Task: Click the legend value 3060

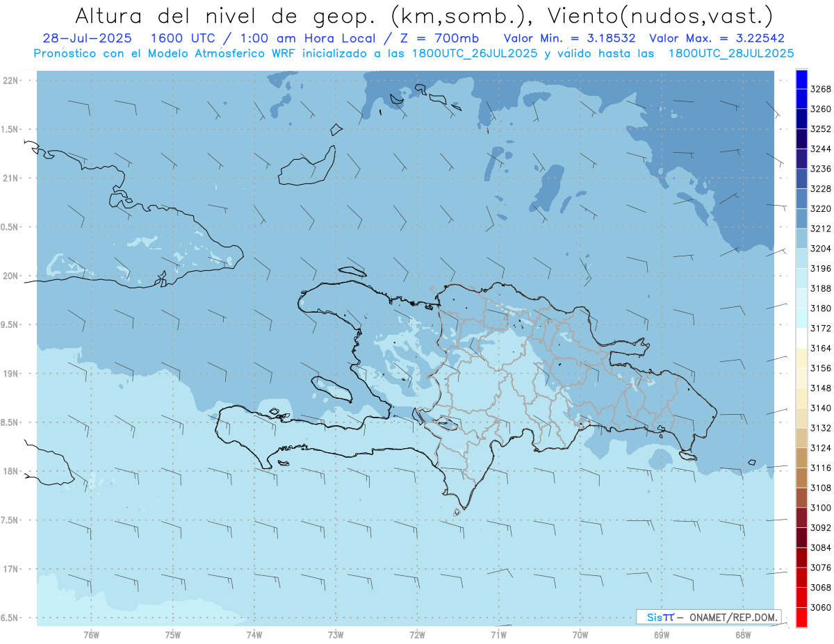Action: click(820, 608)
